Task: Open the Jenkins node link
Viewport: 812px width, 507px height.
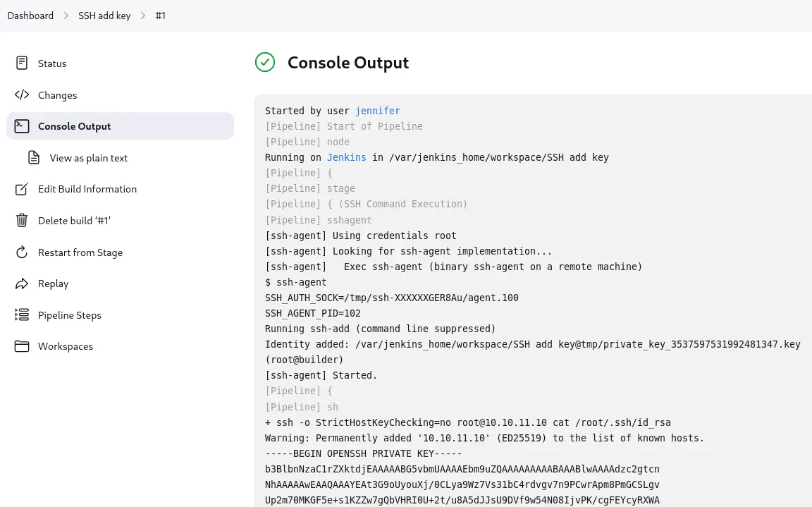Action: point(346,157)
